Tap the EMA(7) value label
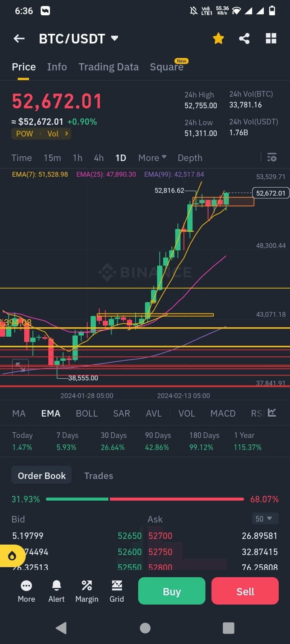Screen dimensions: 290x644 (x=40, y=174)
